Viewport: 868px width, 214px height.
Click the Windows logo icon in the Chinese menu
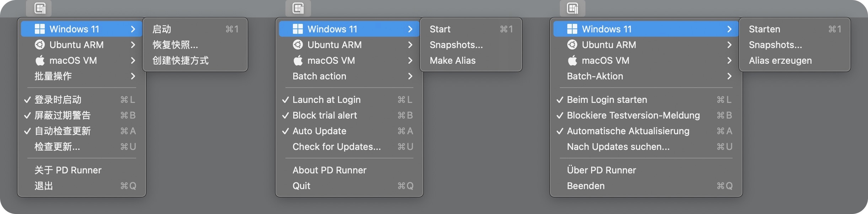tap(39, 29)
